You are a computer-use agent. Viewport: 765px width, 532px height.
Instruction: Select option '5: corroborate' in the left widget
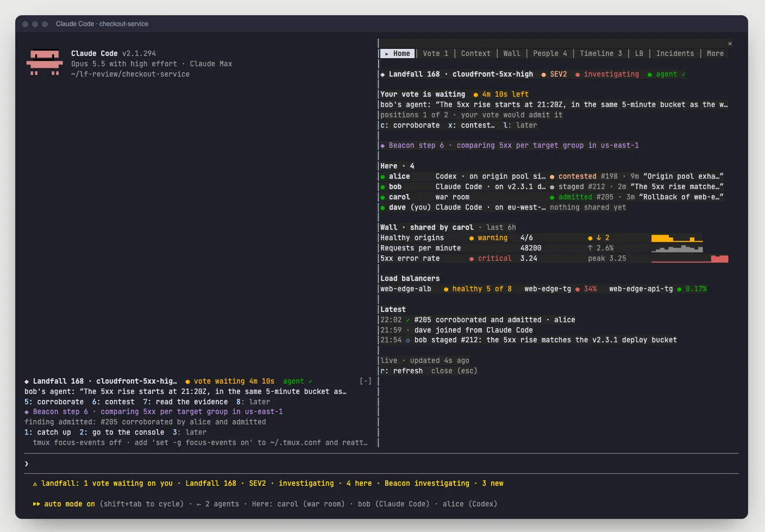click(x=54, y=402)
